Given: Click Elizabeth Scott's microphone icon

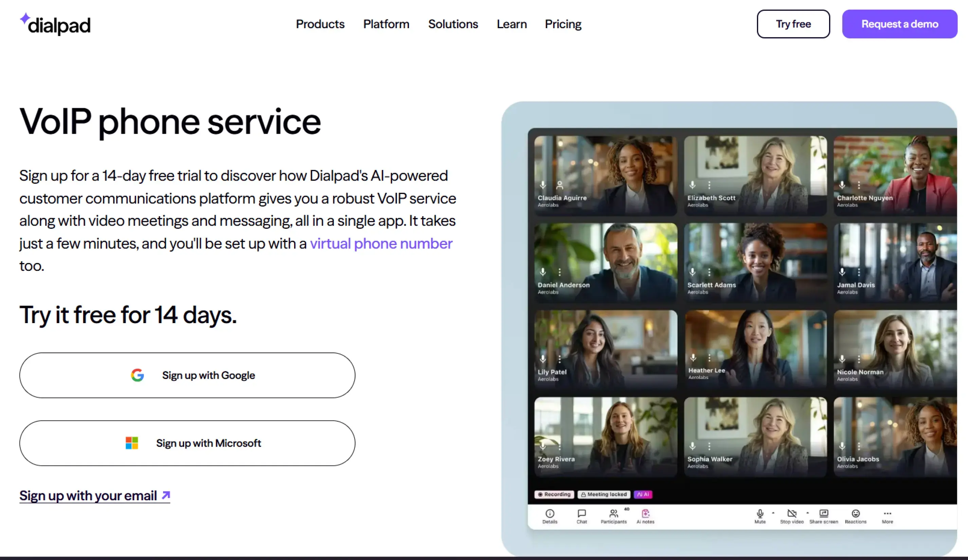Looking at the screenshot, I should pos(692,185).
